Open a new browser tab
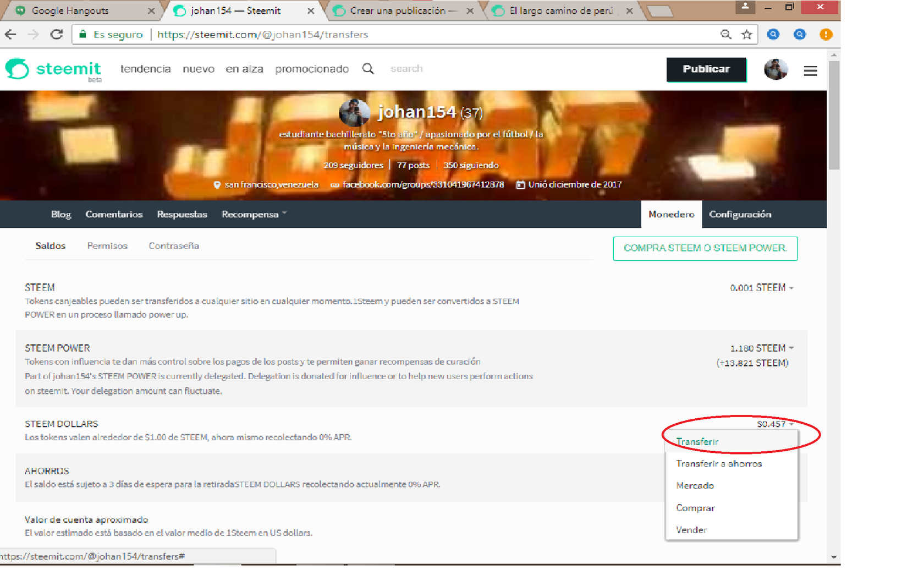924x569 pixels. 660,12
